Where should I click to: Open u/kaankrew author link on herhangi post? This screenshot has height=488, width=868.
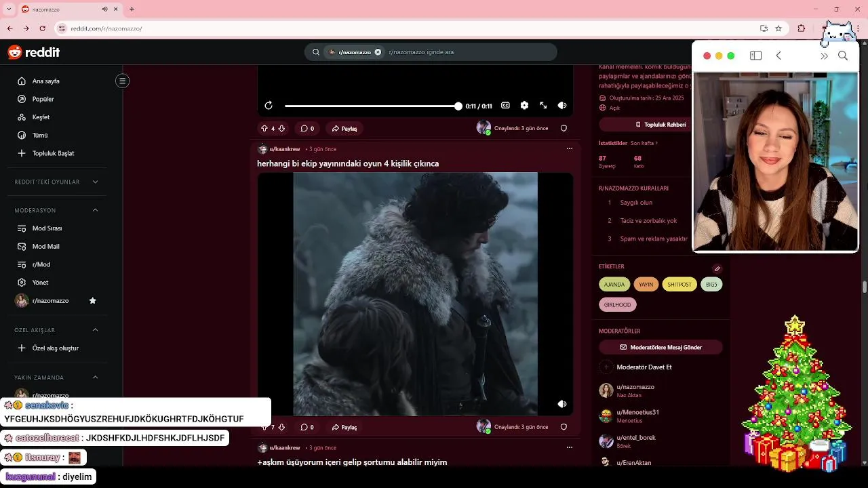point(284,148)
